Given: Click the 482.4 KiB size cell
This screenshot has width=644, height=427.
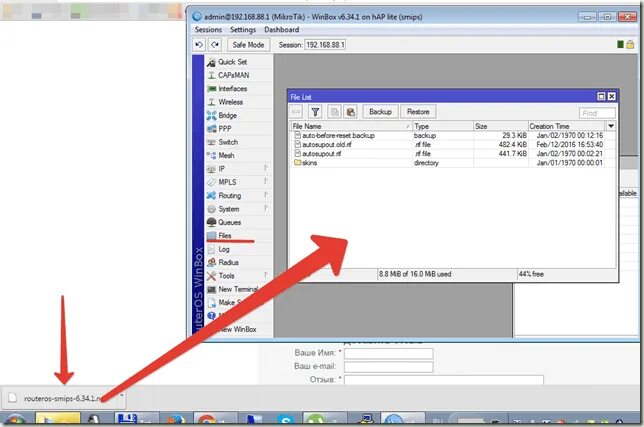Looking at the screenshot, I should (x=513, y=145).
